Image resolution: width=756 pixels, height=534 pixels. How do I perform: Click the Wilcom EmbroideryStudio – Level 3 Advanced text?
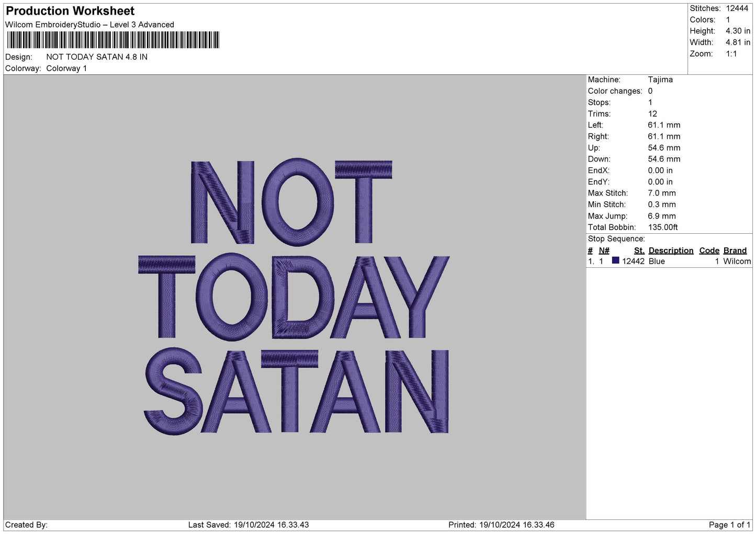89,25
